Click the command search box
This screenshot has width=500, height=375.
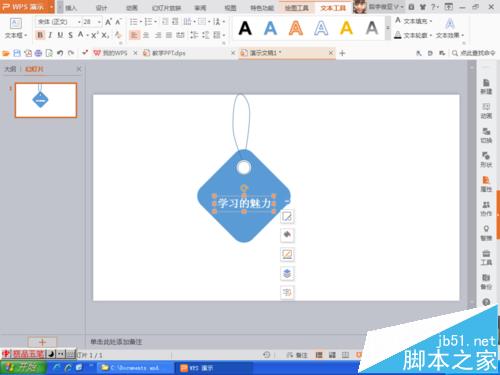pyautogui.click(x=473, y=53)
